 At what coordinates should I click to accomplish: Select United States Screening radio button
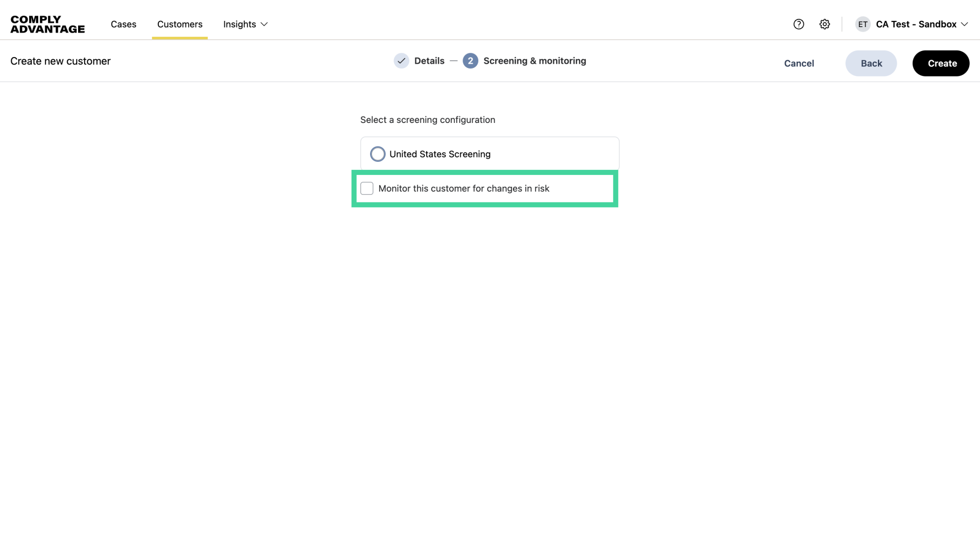[x=378, y=154]
